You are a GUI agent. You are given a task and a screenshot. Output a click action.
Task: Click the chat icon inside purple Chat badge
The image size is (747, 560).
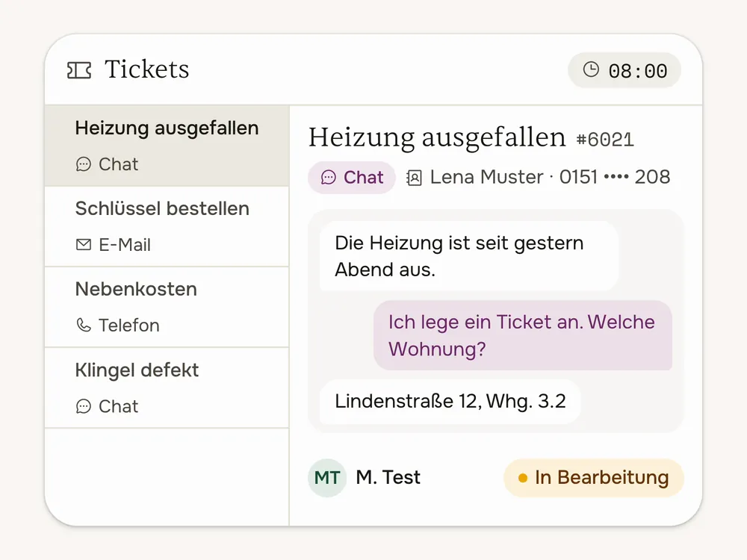tap(328, 178)
